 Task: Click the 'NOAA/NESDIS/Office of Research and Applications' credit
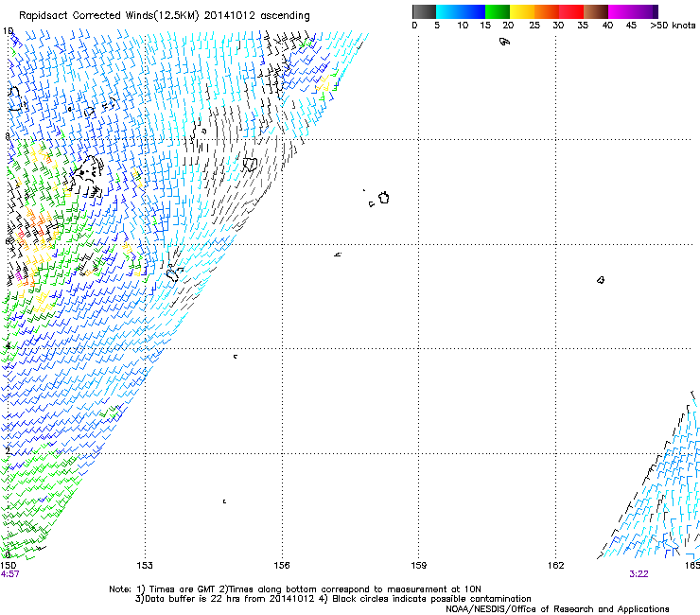pos(557,609)
